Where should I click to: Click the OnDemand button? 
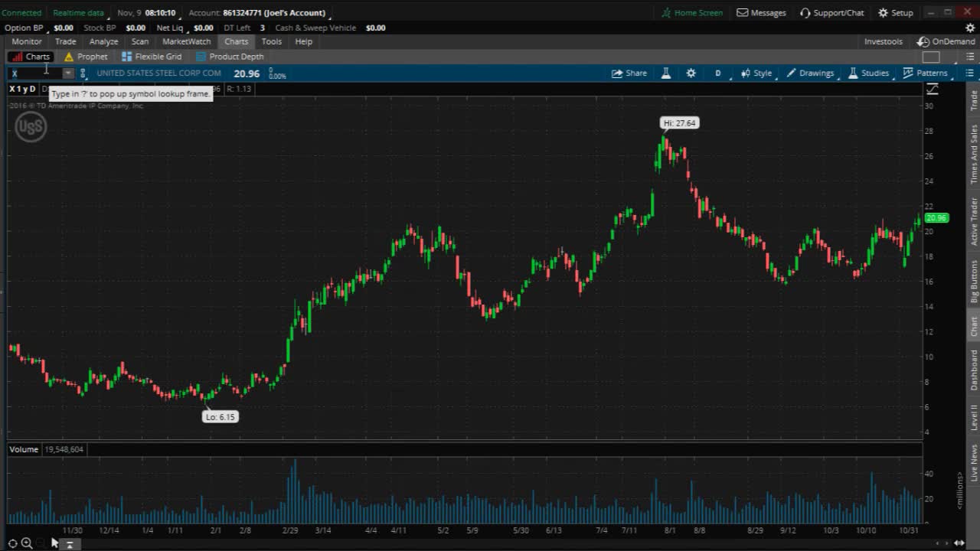946,41
